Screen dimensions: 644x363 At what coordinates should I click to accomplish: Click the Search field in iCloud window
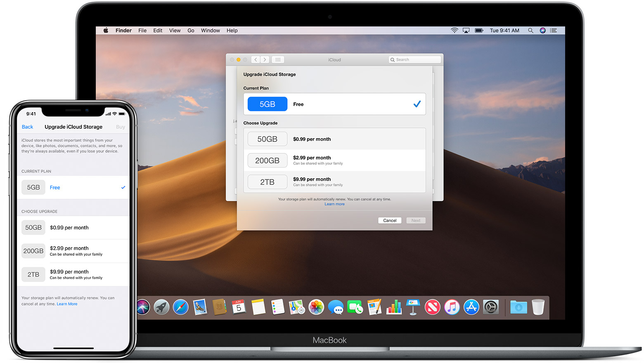pos(415,60)
